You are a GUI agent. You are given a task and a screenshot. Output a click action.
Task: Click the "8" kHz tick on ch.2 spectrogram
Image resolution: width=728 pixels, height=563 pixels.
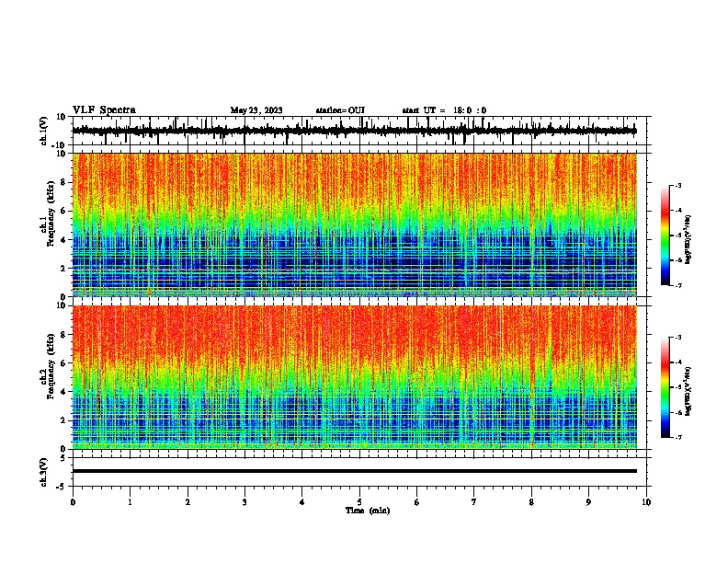coord(64,335)
